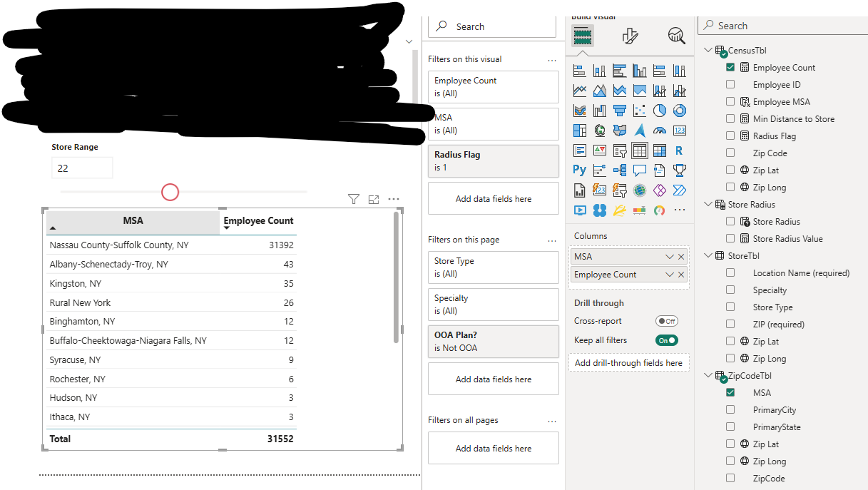Choose the KPI visual
Screen dimensions: 868x490
point(599,150)
